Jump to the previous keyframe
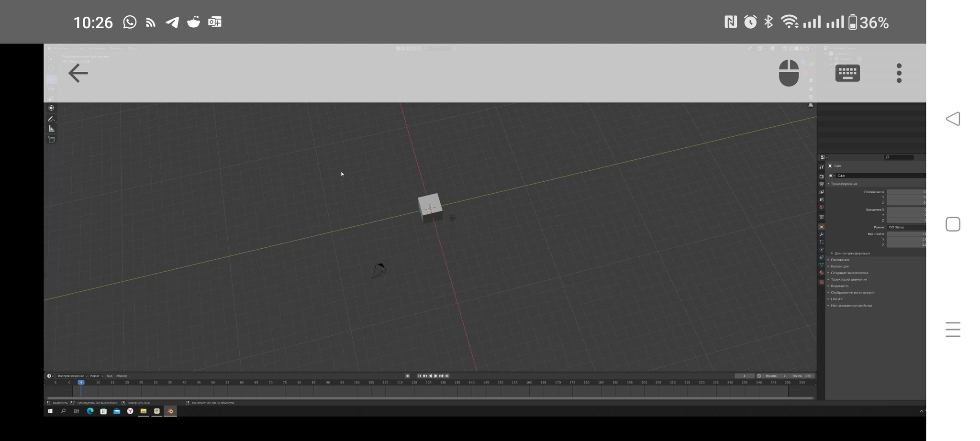980x441 pixels. point(425,376)
